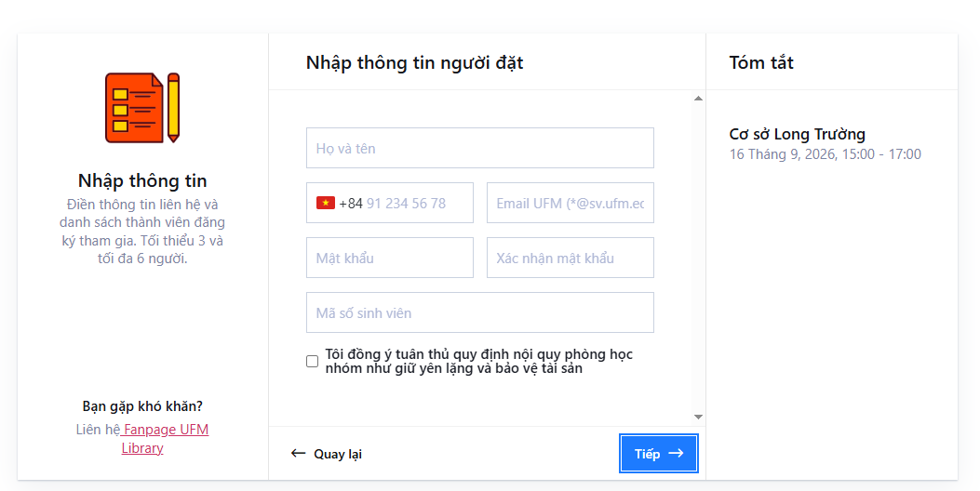
Task: Click the Nhập thông tin sidebar title
Action: [142, 180]
